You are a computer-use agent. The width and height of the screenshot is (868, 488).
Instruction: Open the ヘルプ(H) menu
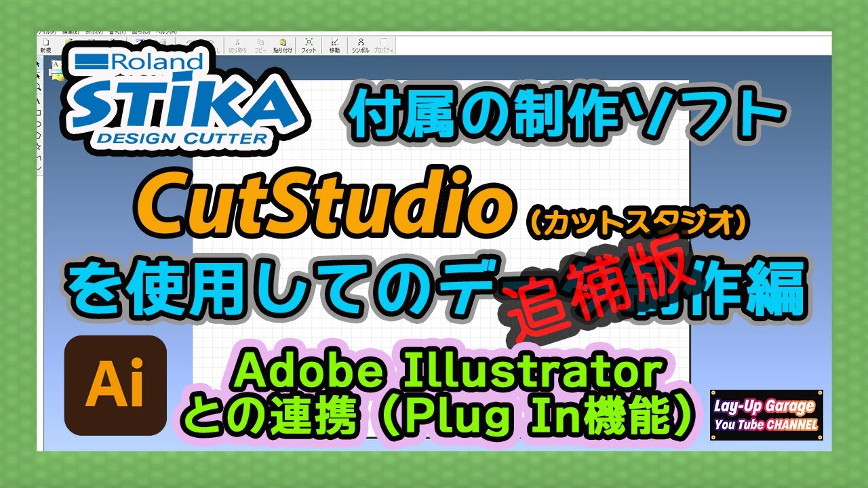click(x=166, y=31)
